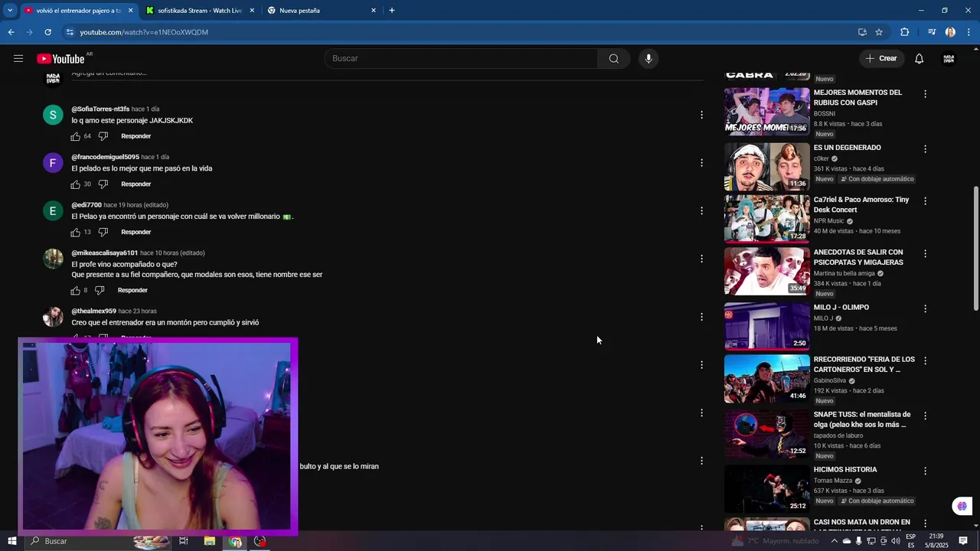Click the page vertical scrollbar thumb
980x551 pixels.
click(975, 249)
